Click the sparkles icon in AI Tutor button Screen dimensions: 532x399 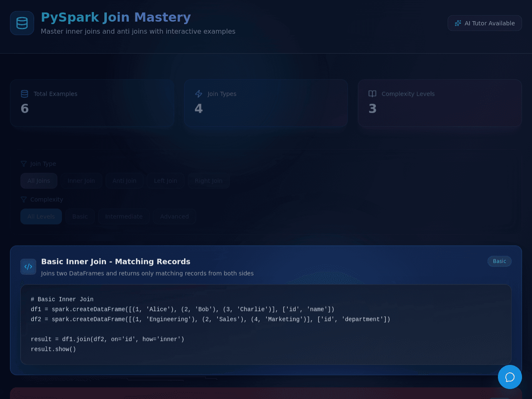(458, 23)
